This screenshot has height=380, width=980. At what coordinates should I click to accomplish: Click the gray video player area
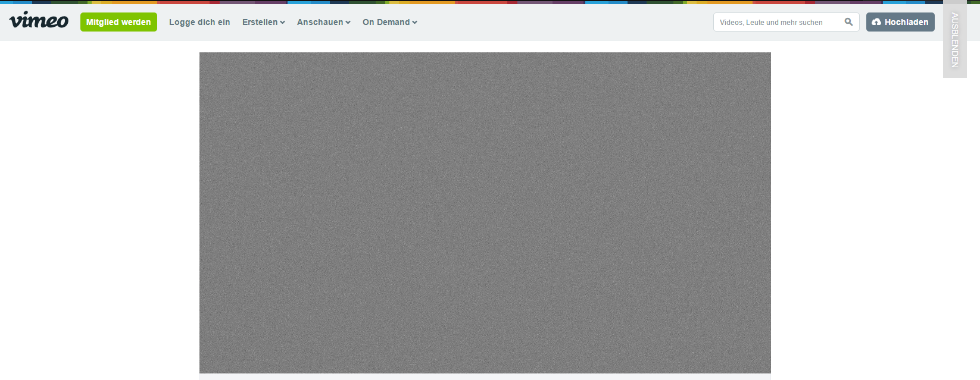pyautogui.click(x=485, y=213)
